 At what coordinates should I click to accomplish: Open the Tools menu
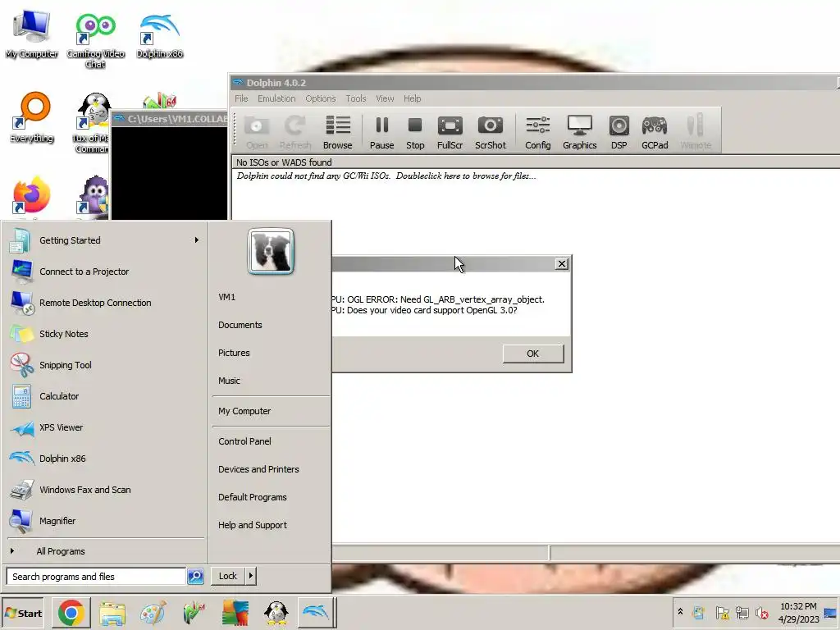(356, 98)
